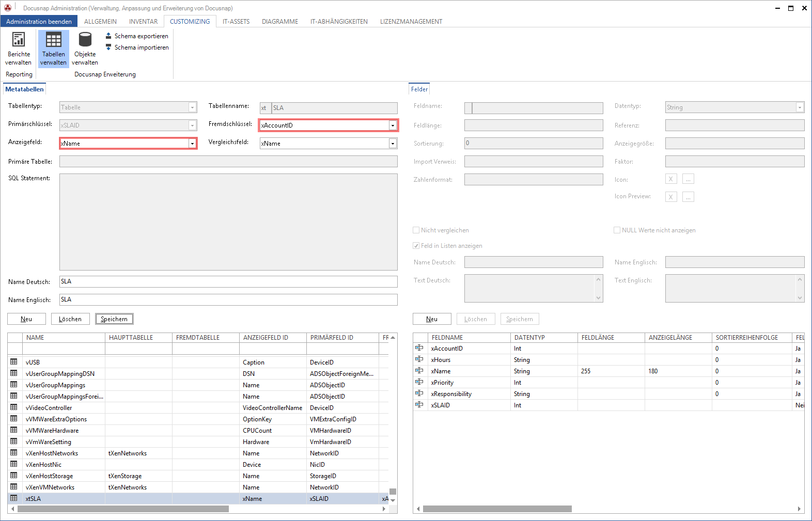Clear Icon with X button
This screenshot has height=521, width=812.
coord(671,179)
